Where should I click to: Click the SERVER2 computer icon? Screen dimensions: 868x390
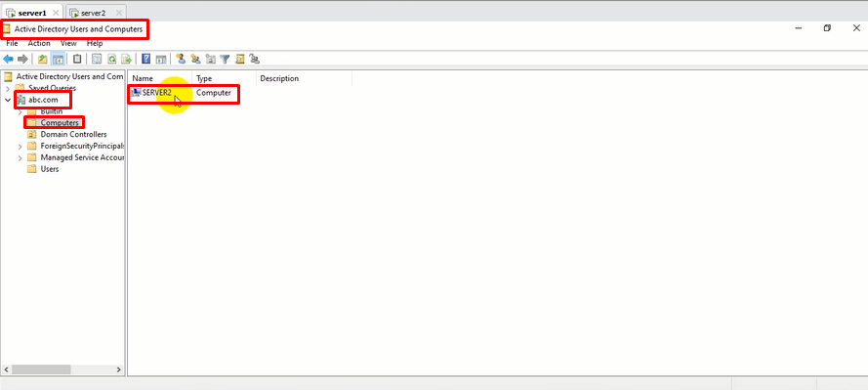point(136,93)
